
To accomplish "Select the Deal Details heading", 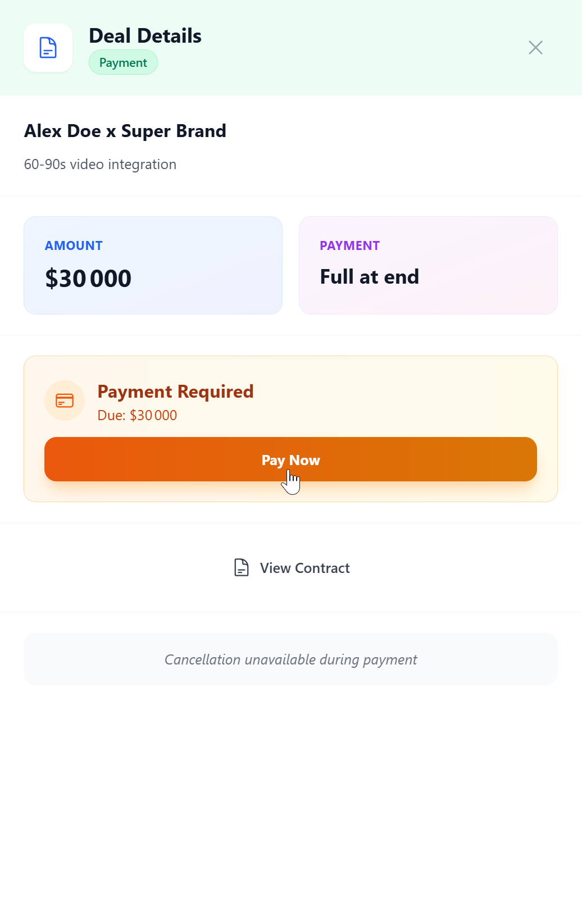I will (145, 36).
